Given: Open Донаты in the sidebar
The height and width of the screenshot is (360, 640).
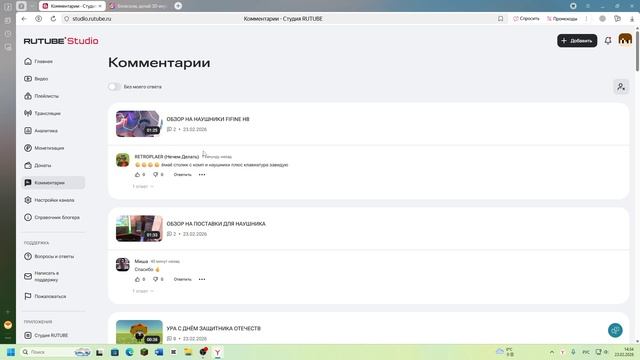Looking at the screenshot, I should 38,165.
